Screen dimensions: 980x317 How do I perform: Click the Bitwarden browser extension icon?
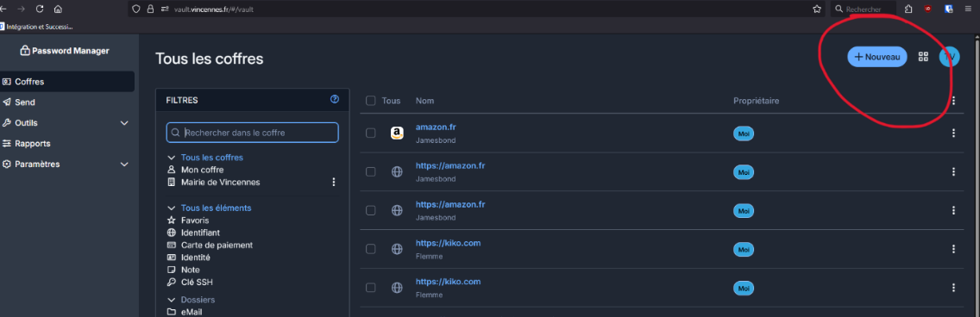pos(949,9)
